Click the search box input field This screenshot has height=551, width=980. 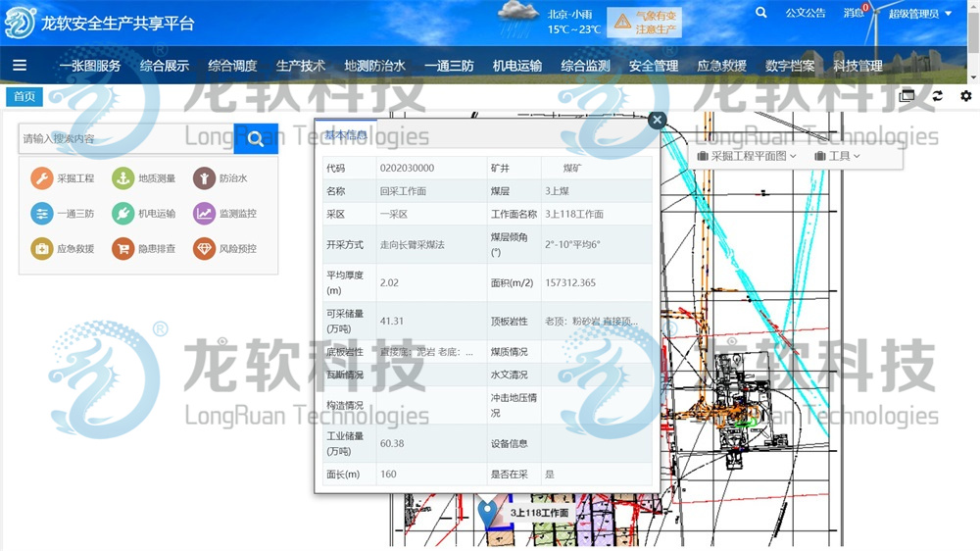click(127, 139)
